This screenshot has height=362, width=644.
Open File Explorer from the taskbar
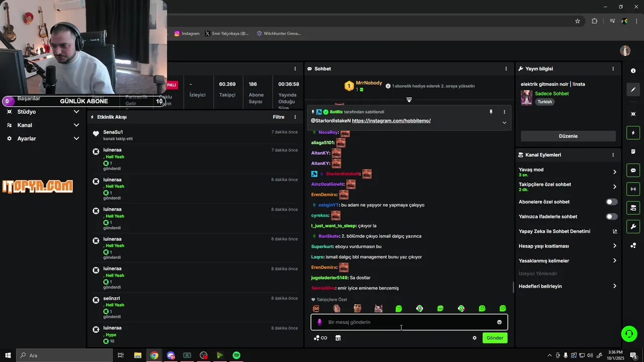pos(137,355)
